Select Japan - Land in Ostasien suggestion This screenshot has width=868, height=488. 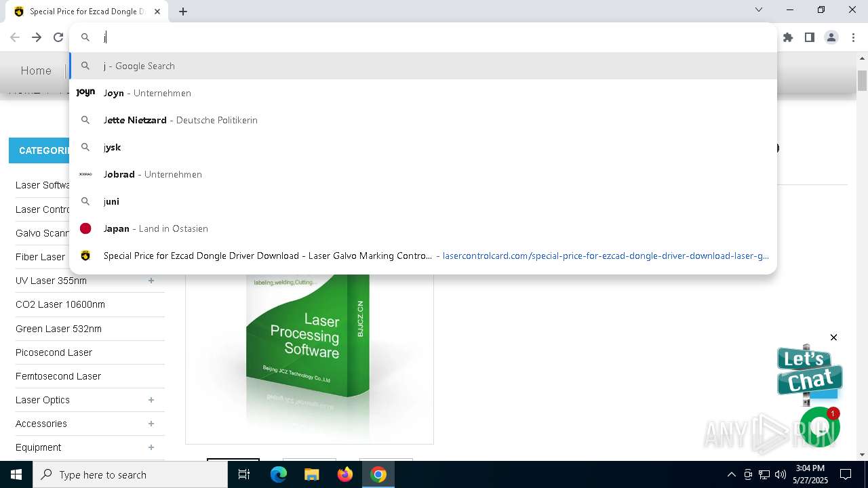(423, 228)
